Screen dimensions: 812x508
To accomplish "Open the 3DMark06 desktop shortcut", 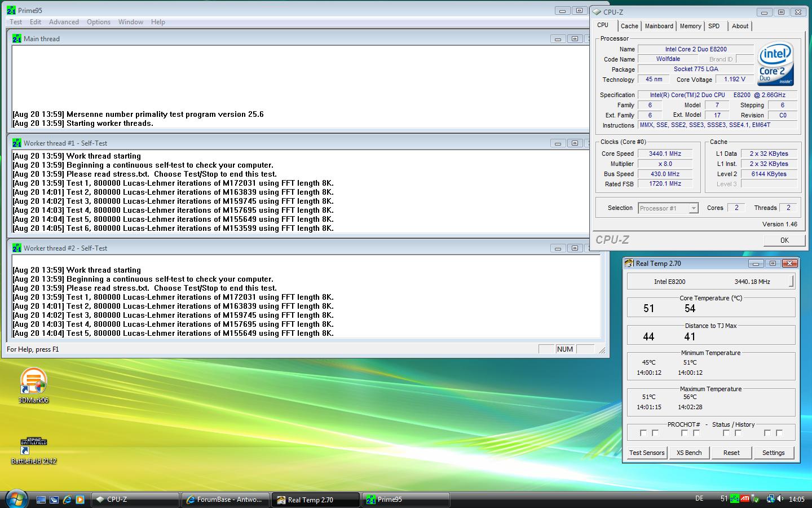I will coord(33,386).
